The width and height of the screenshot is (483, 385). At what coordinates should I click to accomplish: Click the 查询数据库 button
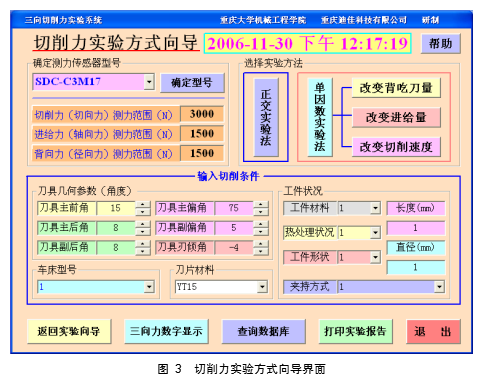tap(263, 331)
